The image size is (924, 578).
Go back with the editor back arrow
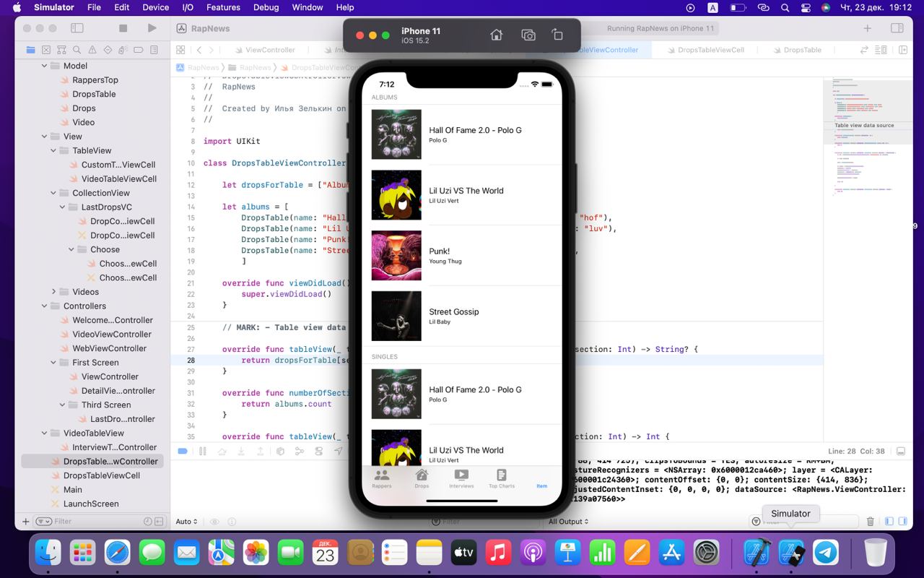(x=199, y=50)
